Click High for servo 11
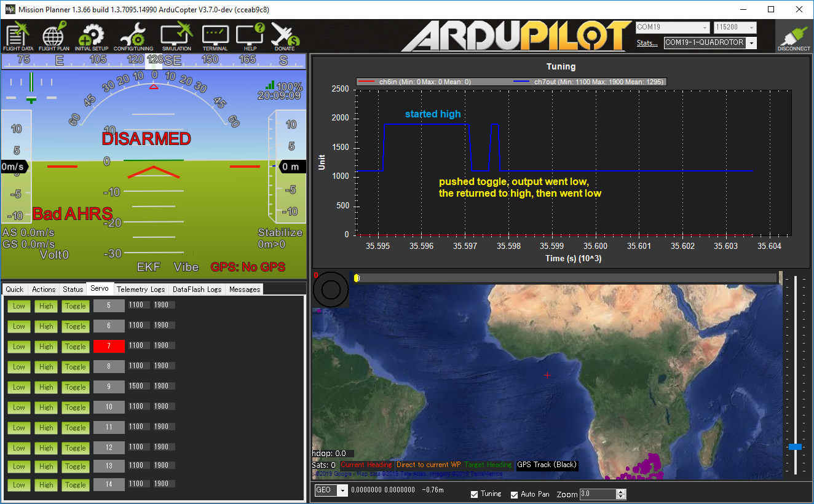This screenshot has height=504, width=814. 46,427
